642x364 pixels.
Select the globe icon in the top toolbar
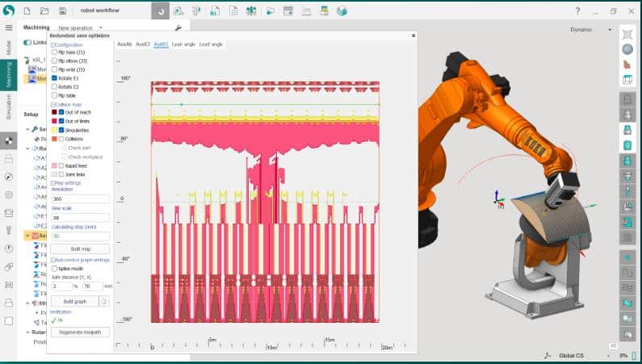point(342,11)
